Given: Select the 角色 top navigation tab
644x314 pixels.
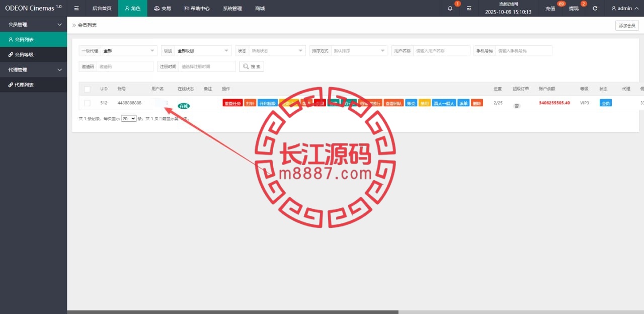Looking at the screenshot, I should (133, 9).
